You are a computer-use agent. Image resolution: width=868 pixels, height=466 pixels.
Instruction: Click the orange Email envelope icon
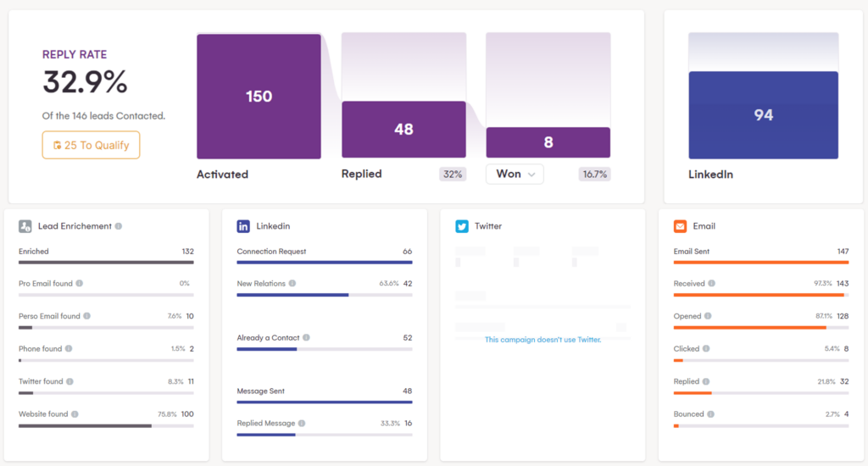[680, 226]
